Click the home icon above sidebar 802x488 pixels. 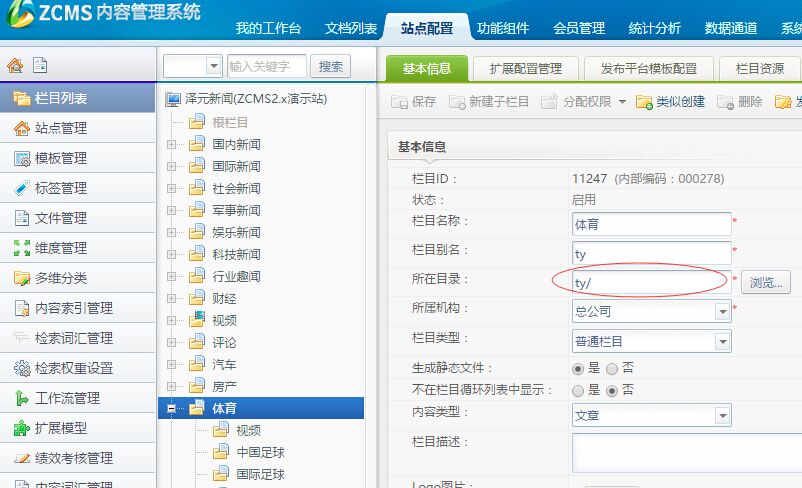[x=15, y=66]
